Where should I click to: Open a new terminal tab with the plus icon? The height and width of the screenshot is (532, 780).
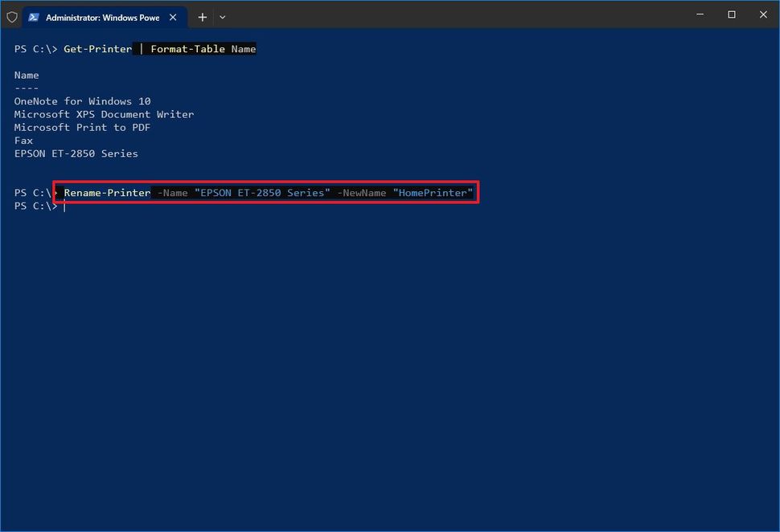coord(201,17)
